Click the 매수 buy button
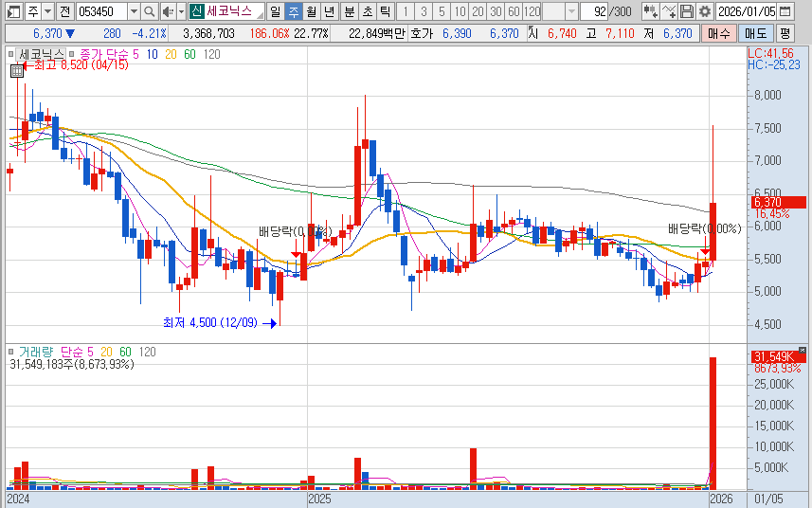This screenshot has width=812, height=508. (x=719, y=34)
